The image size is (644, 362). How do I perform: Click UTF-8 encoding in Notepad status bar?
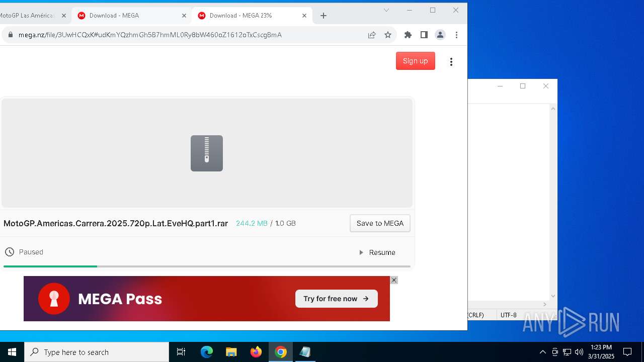pos(509,315)
